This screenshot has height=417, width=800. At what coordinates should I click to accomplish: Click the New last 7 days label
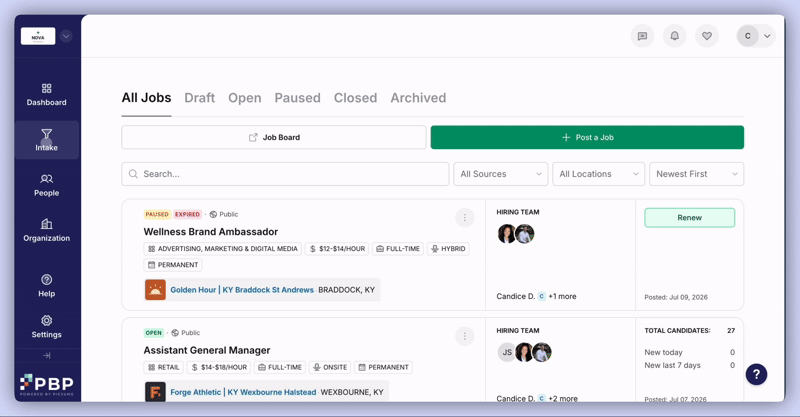click(x=672, y=365)
